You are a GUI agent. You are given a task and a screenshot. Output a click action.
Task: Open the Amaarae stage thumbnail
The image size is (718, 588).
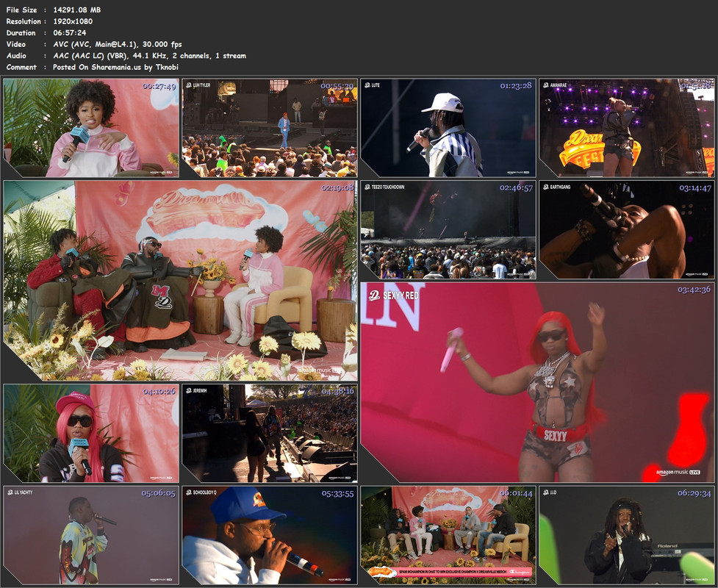pos(627,128)
